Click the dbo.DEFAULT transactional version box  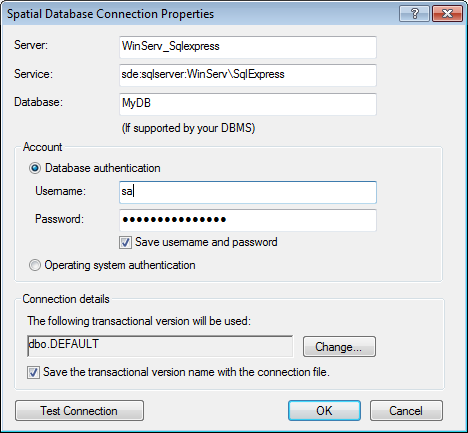pos(160,346)
